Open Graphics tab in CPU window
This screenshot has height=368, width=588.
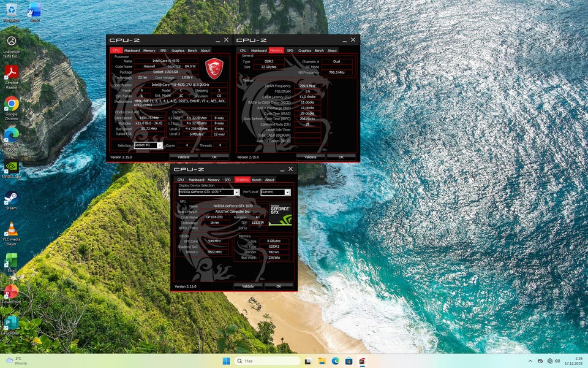pyautogui.click(x=178, y=50)
